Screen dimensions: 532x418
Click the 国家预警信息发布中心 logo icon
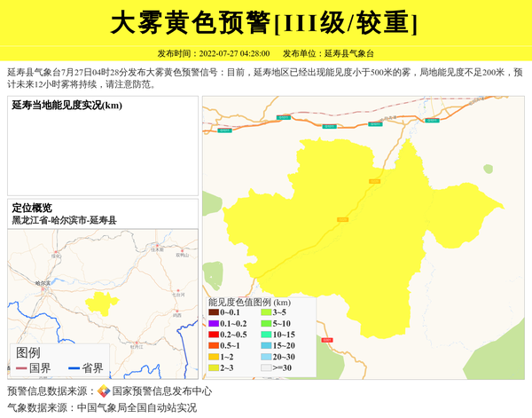click(104, 390)
